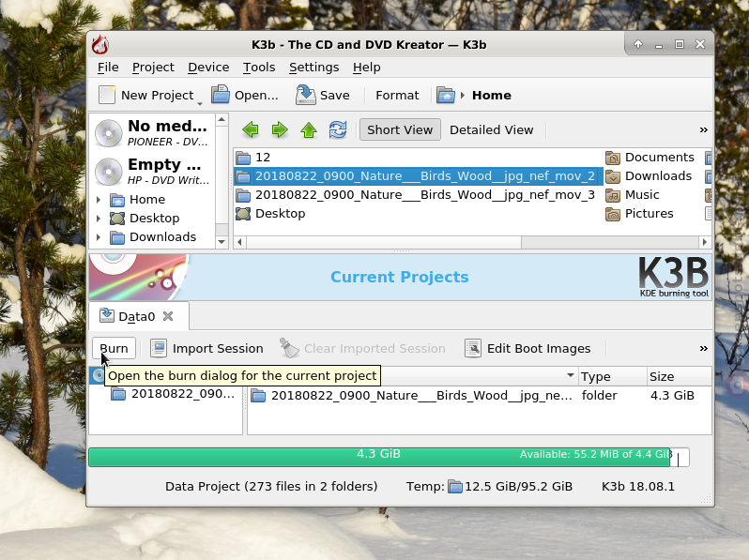
Task: Click keep-above arrow button in title bar
Action: tap(638, 44)
